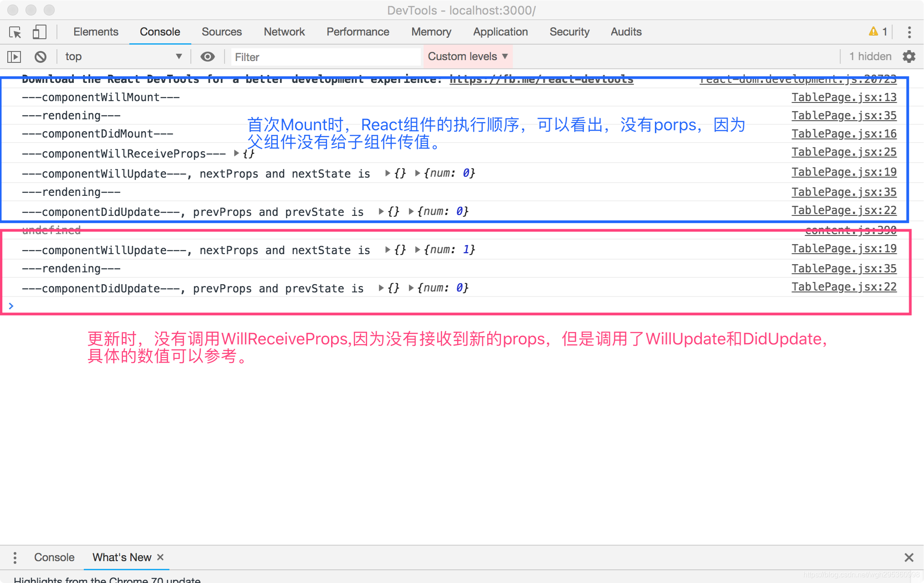Switch to the Sources tab
This screenshot has height=583, width=924.
[220, 31]
